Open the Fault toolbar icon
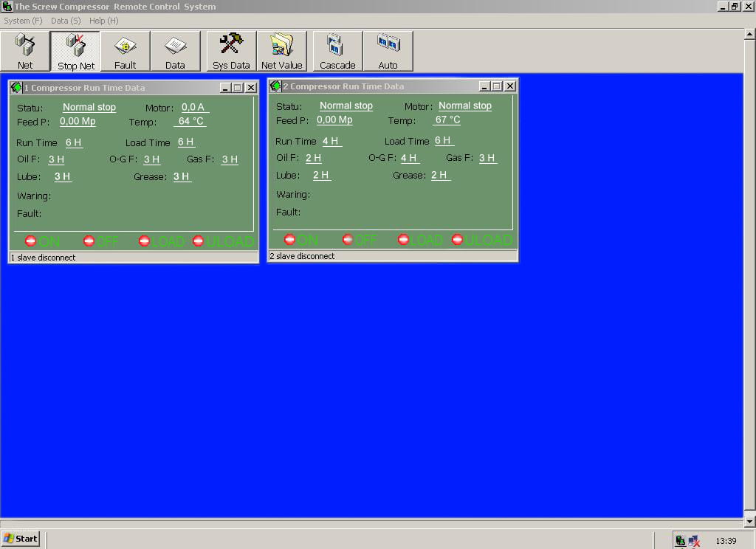The image size is (756, 549). [x=125, y=51]
